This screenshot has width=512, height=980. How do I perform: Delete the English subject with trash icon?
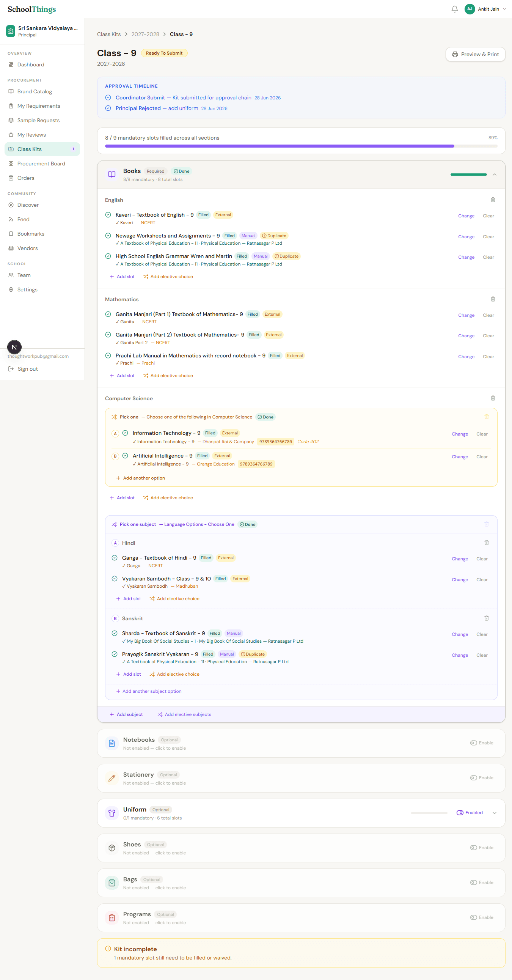point(493,200)
